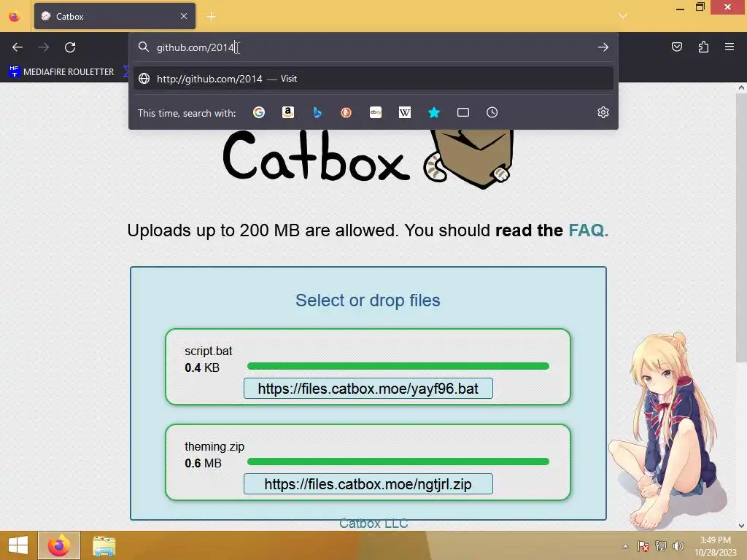This screenshot has height=560, width=747.
Task: Click Select or drop files
Action: (368, 300)
